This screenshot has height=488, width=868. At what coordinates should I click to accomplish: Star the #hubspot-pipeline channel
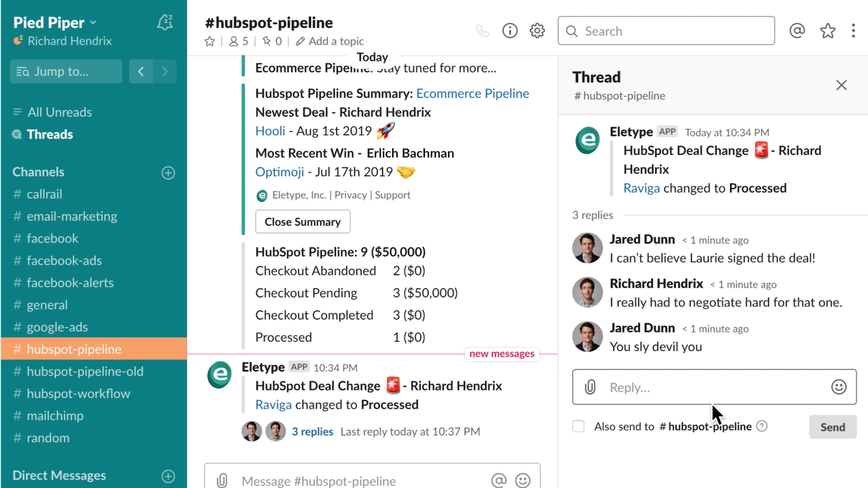[x=209, y=41]
